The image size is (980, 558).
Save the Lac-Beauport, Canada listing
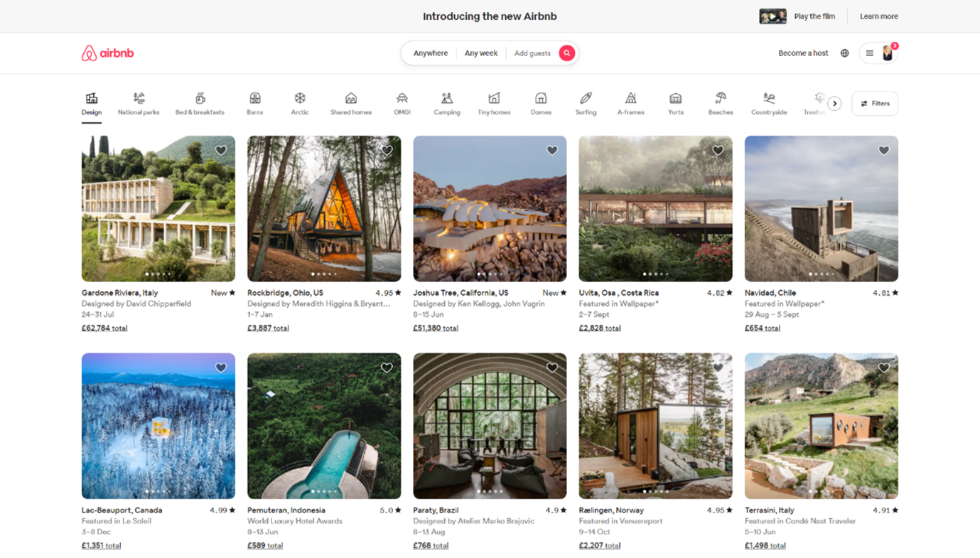coord(221,367)
